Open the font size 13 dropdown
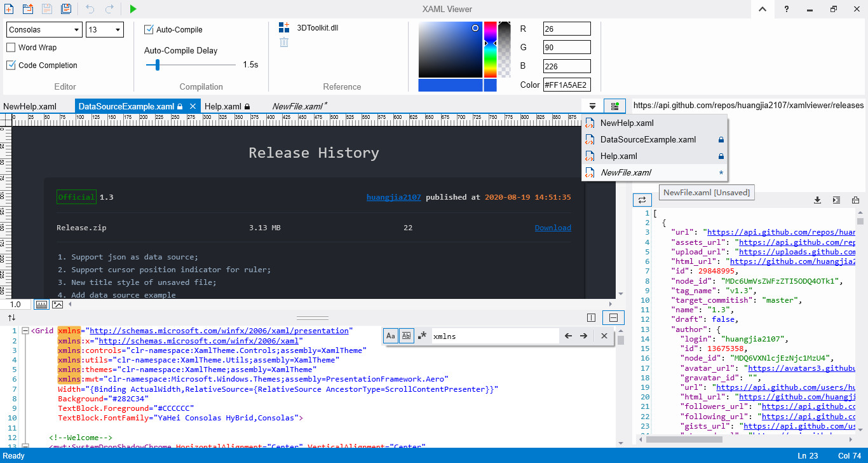 (105, 30)
